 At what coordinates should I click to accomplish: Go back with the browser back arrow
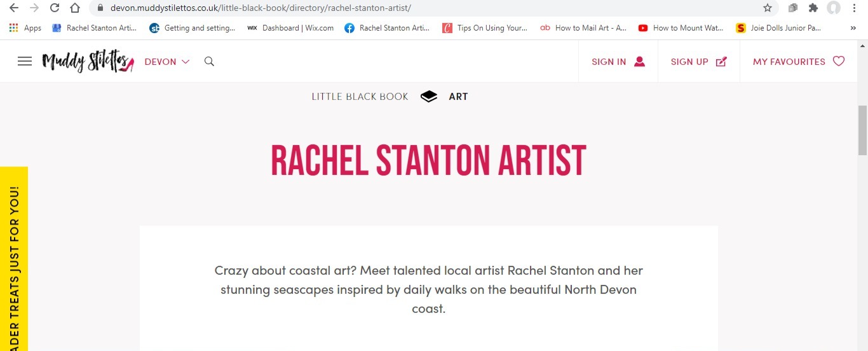(x=14, y=8)
